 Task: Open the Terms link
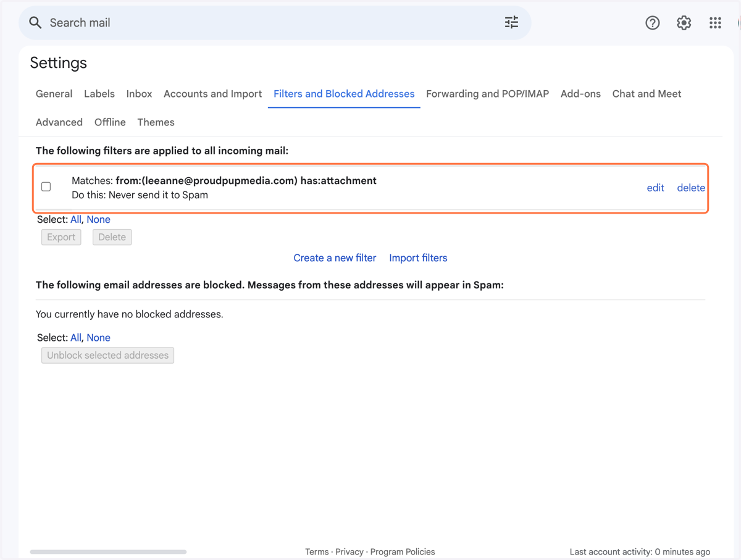tap(317, 552)
